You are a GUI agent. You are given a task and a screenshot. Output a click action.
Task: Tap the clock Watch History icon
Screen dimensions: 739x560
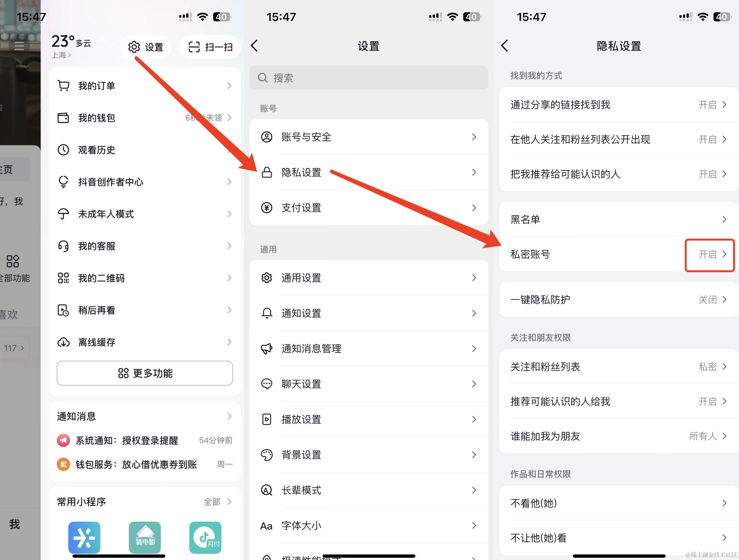(x=63, y=150)
